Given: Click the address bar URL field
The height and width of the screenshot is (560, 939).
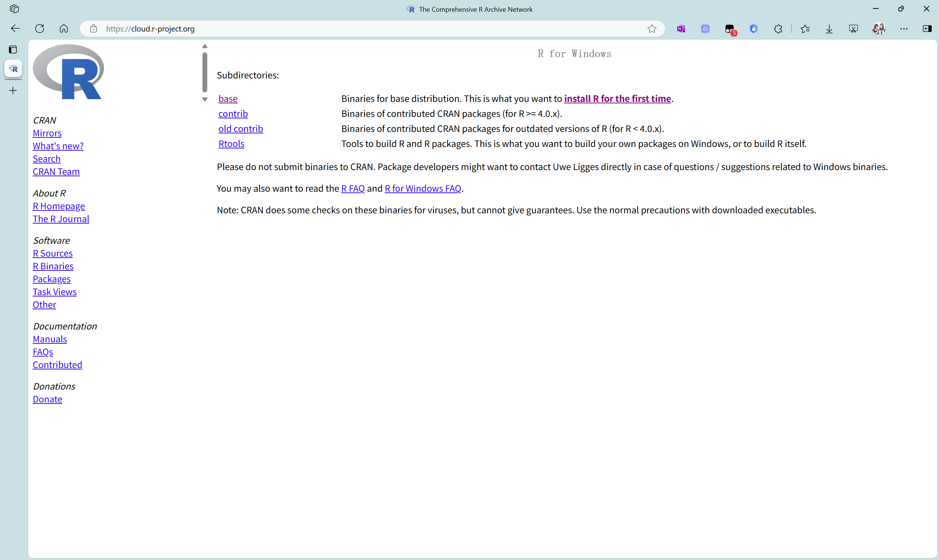Looking at the screenshot, I should 372,29.
